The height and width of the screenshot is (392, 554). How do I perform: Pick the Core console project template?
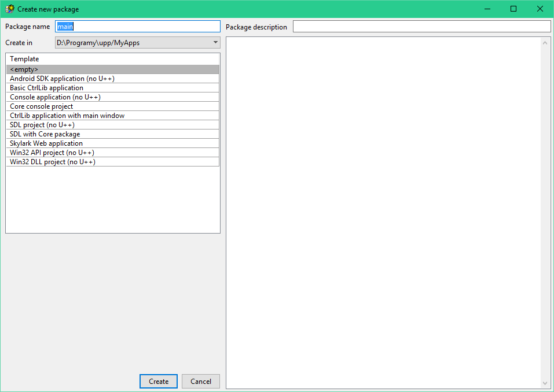point(112,106)
